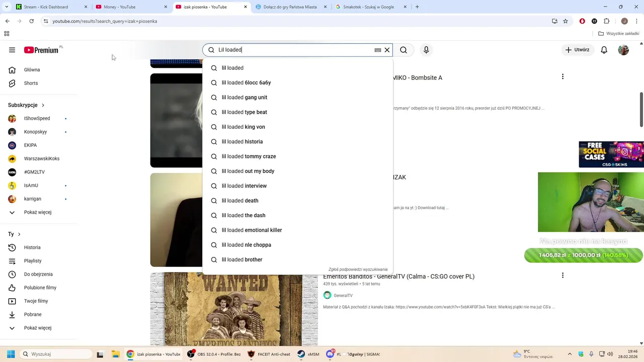Select suggestion 'lil loaded nle choppa'
644x362 pixels.
pos(297,245)
